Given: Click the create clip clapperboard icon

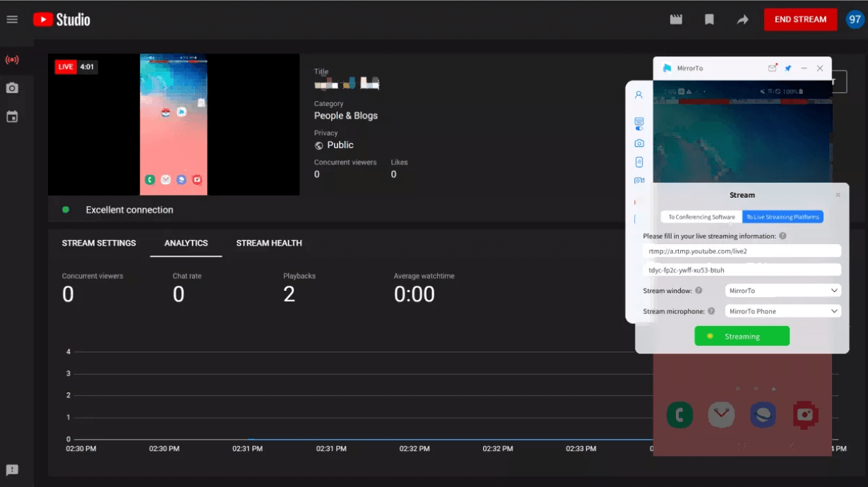Looking at the screenshot, I should pyautogui.click(x=676, y=20).
